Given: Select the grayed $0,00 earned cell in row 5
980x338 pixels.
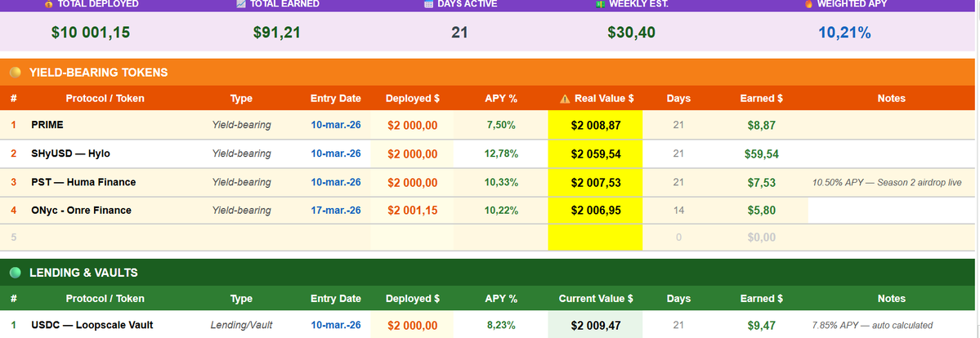Looking at the screenshot, I should [x=761, y=238].
